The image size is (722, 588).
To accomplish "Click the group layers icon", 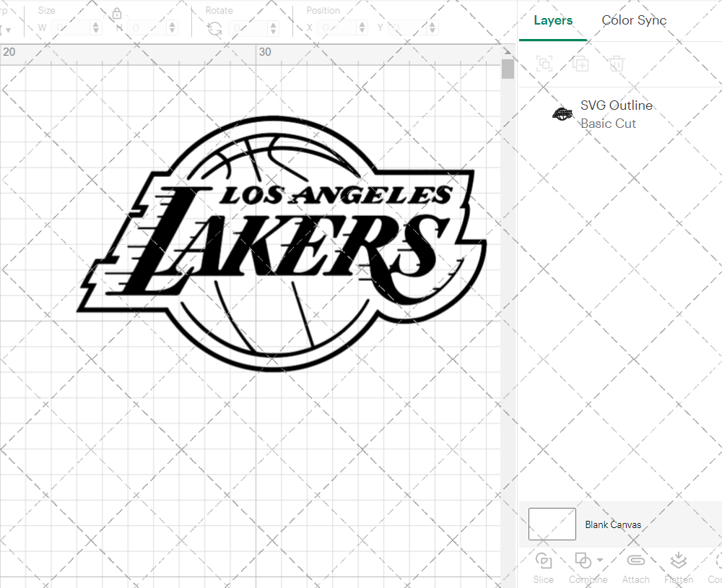I will (x=544, y=64).
